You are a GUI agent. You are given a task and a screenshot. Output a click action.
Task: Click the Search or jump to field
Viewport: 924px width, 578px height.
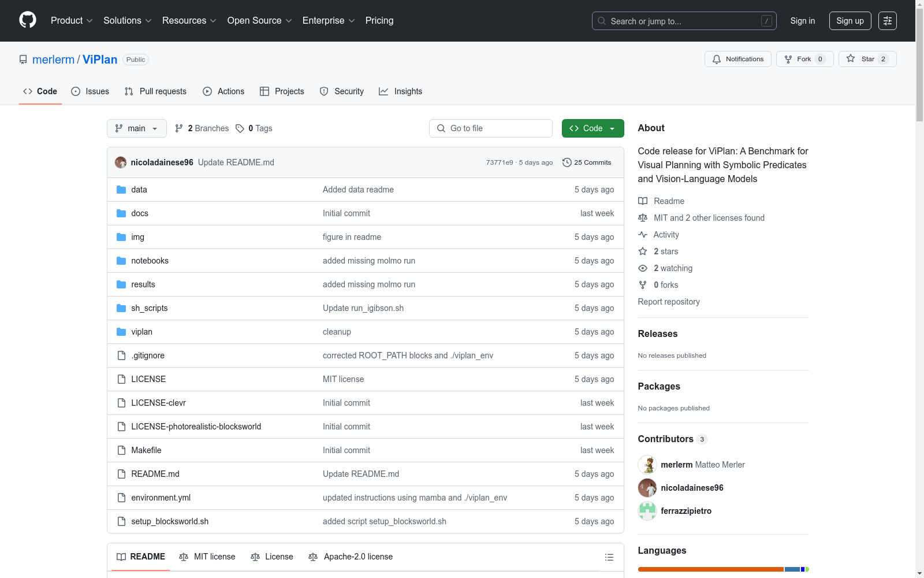684,21
